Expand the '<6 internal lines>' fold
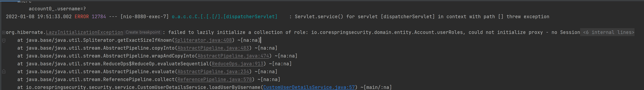The width and height of the screenshot is (644, 90). click(608, 32)
